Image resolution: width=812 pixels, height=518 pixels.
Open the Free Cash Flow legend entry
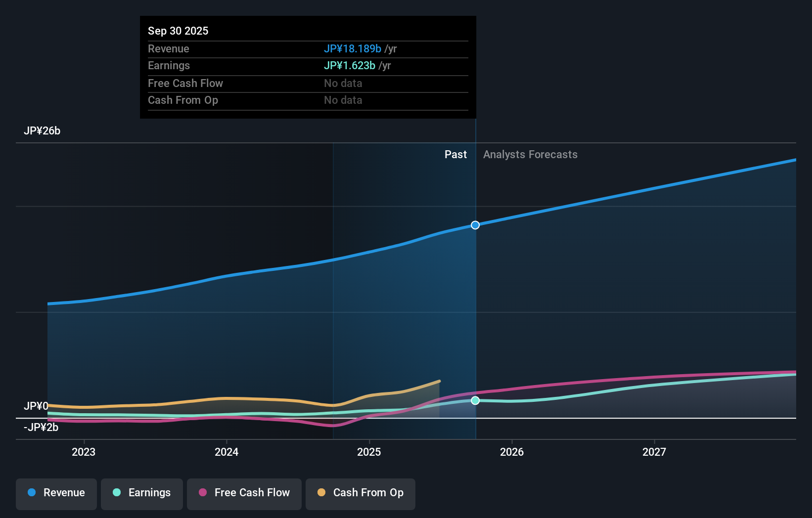click(244, 494)
